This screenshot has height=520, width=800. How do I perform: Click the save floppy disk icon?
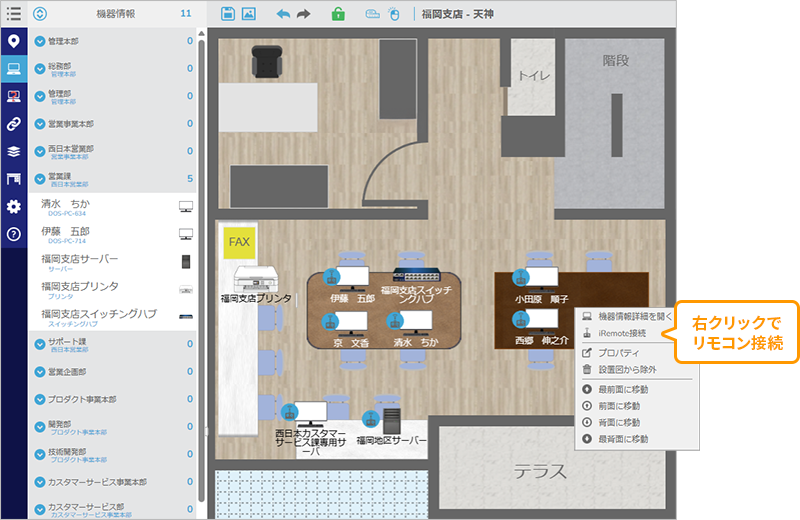(228, 14)
